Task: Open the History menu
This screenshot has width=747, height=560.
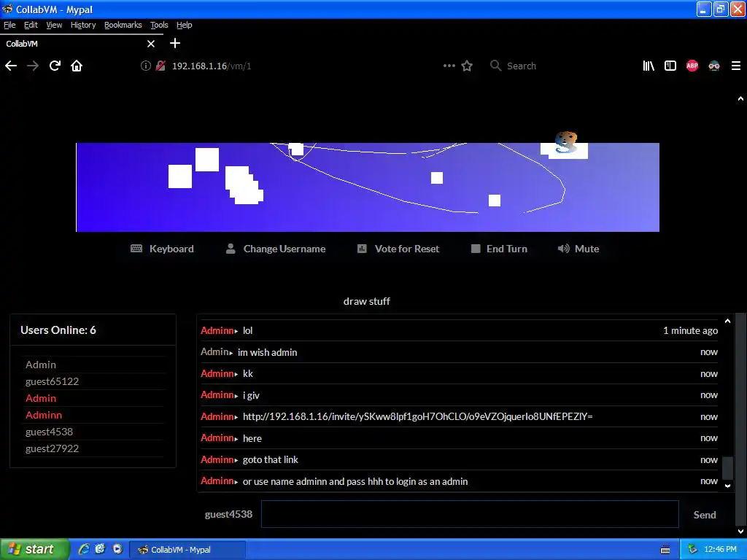Action: [83, 25]
